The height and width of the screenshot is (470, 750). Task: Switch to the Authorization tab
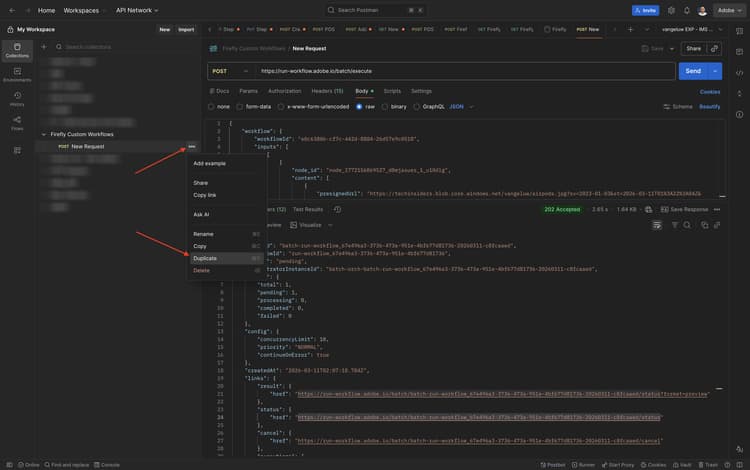[x=284, y=91]
